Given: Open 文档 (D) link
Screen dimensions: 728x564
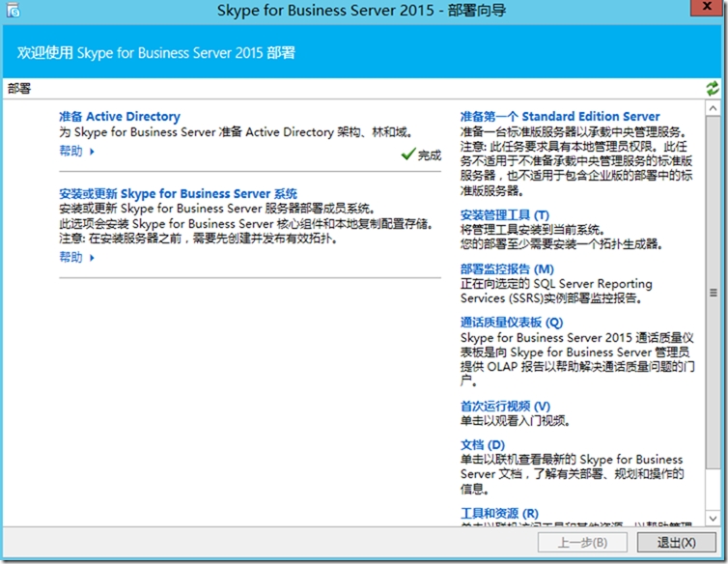Looking at the screenshot, I should tap(483, 444).
